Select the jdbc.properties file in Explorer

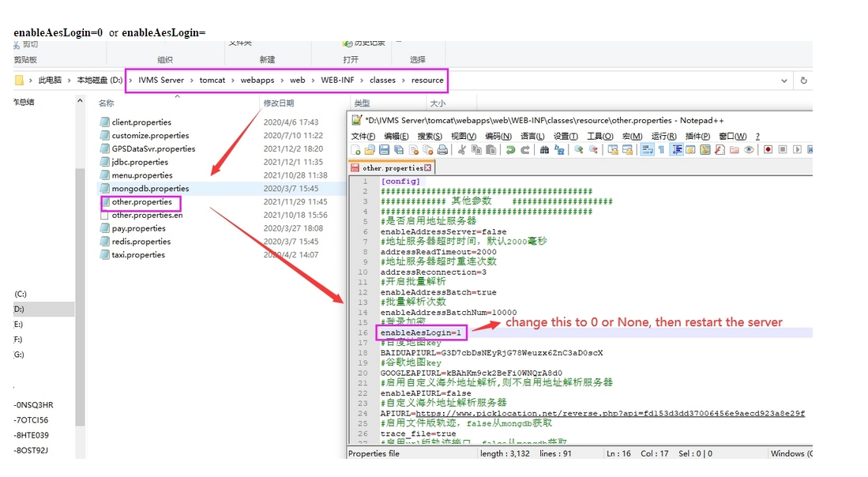[x=140, y=162]
